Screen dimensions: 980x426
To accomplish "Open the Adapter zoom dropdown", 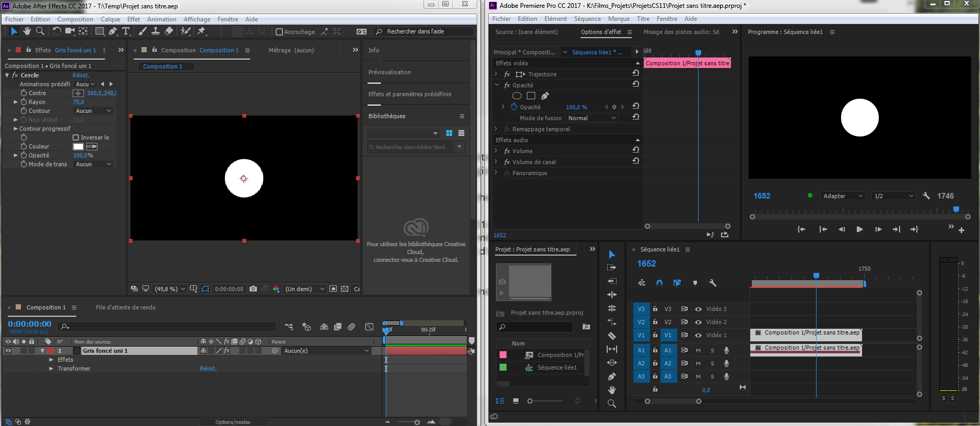I will tap(843, 196).
